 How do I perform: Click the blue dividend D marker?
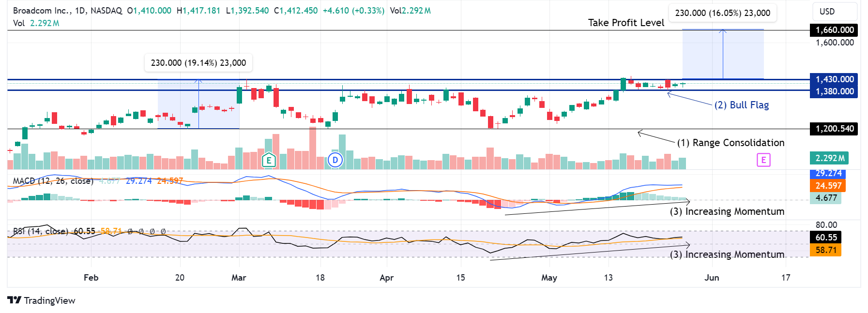coord(335,160)
